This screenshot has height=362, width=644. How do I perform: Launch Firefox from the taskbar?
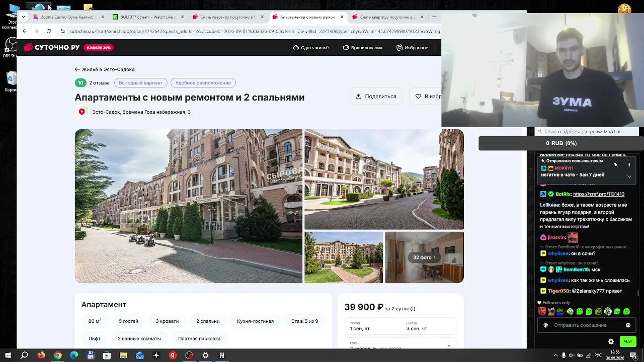point(41,355)
